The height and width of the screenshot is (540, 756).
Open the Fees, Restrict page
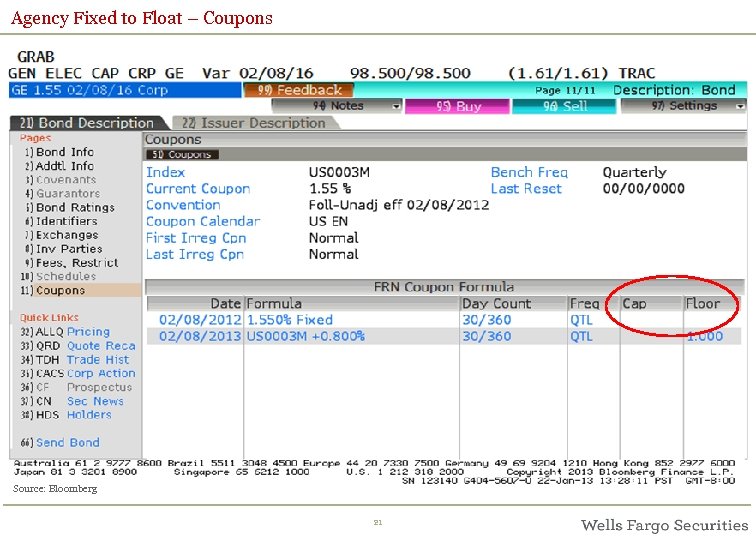click(x=71, y=263)
